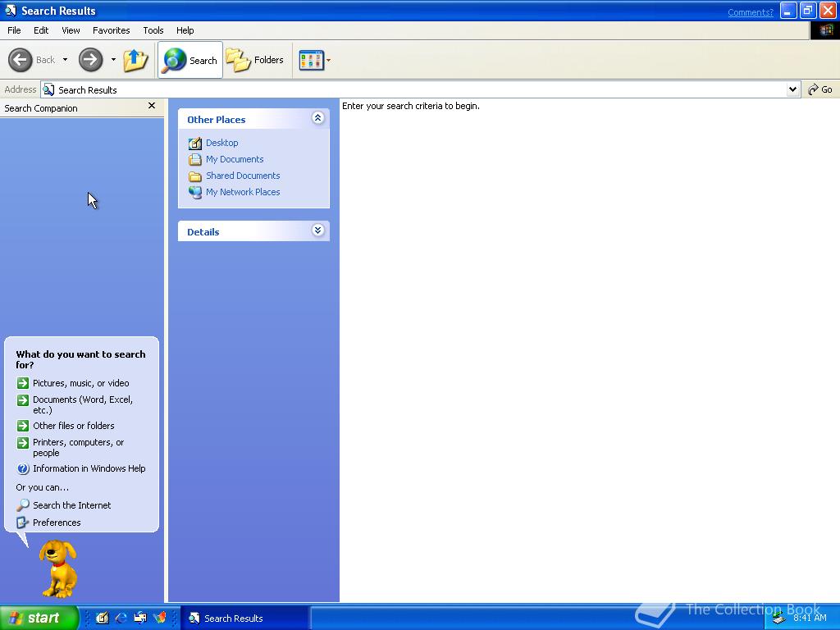This screenshot has width=840, height=630.
Task: Click the My Network Places globe icon
Action: click(195, 192)
